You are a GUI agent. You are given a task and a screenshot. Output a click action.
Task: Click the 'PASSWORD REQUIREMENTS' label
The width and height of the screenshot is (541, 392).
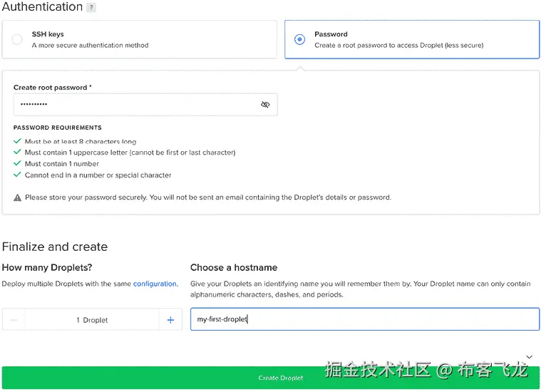click(58, 128)
